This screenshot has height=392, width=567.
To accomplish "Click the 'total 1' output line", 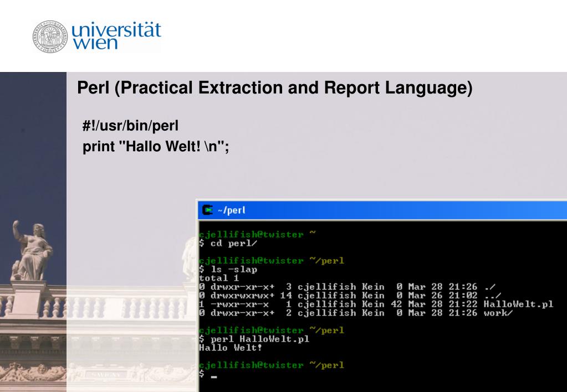I will pyautogui.click(x=219, y=278).
